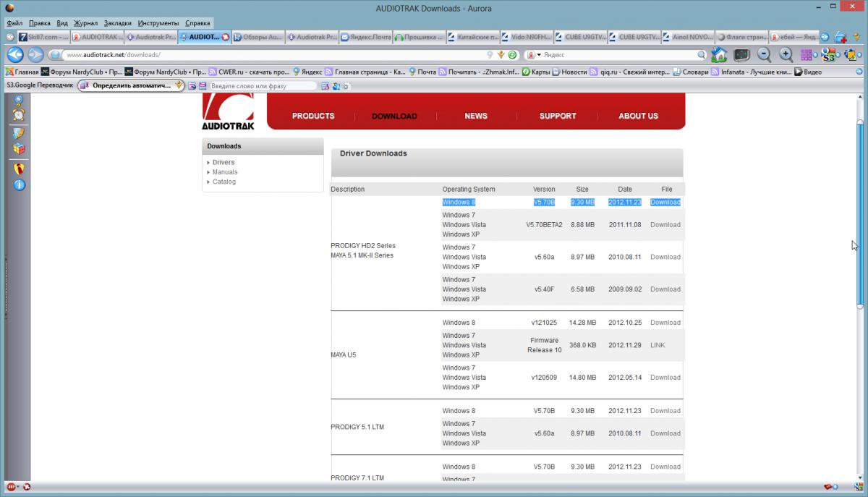Viewport: 868px width, 497px height.
Task: Select the 14.28 MB size cell
Action: (x=582, y=323)
